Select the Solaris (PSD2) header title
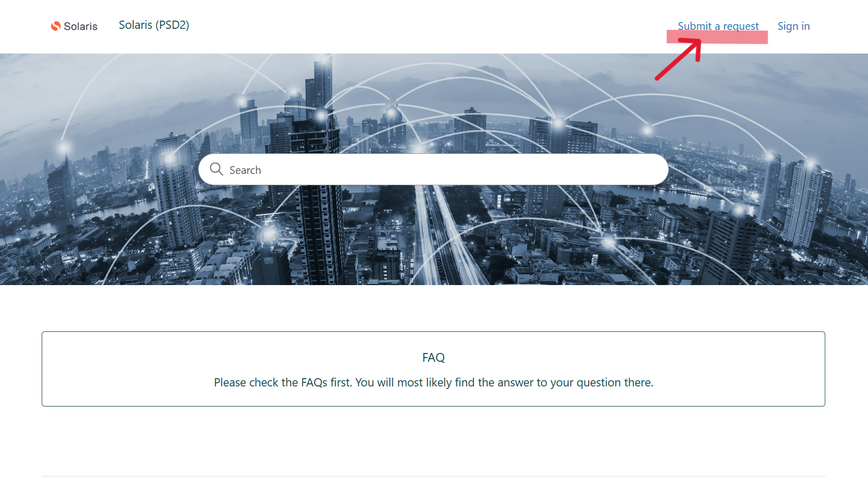This screenshot has width=868, height=495. (154, 25)
